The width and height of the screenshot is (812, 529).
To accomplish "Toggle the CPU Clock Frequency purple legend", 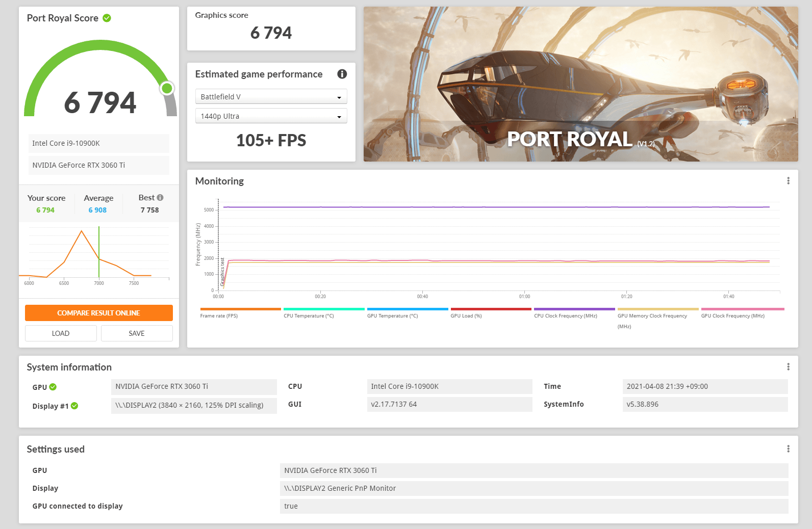I will point(574,309).
